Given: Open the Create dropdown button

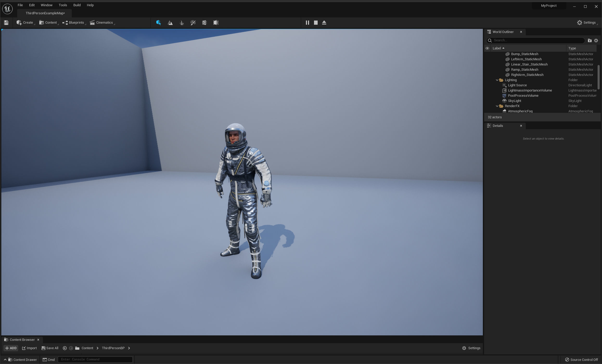Looking at the screenshot, I should point(25,23).
